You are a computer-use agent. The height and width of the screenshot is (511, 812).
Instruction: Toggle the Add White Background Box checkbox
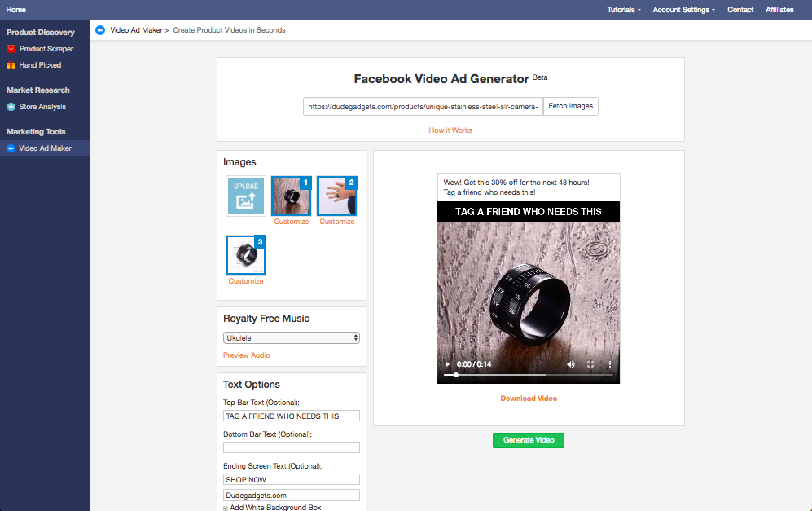click(x=226, y=508)
